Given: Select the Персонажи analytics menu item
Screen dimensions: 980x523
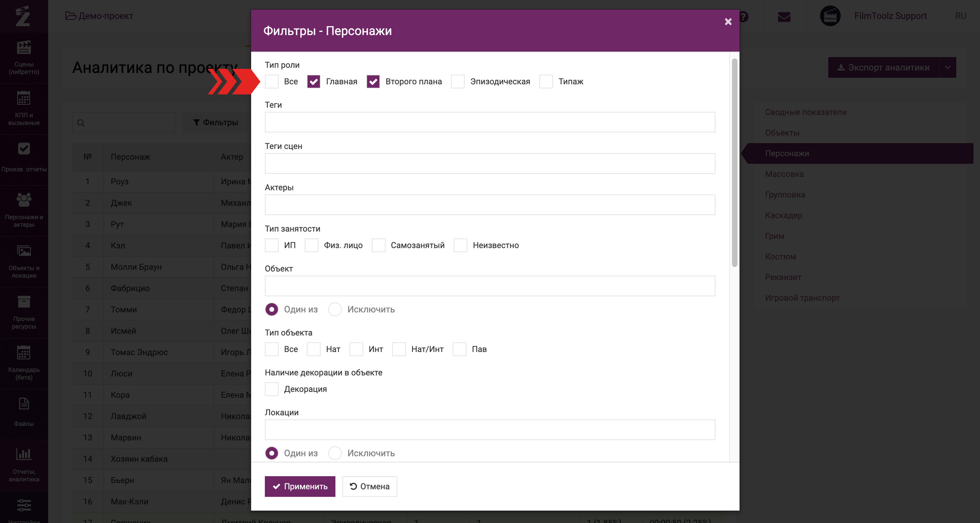Looking at the screenshot, I should [x=858, y=153].
